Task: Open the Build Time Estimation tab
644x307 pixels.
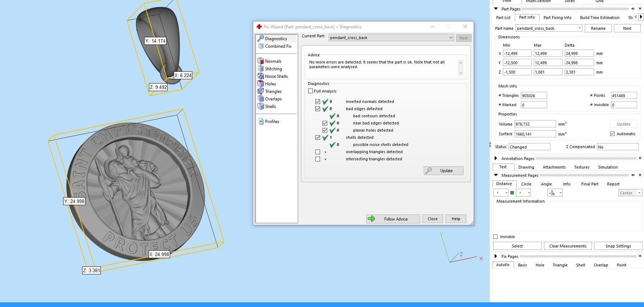Action: coord(600,18)
